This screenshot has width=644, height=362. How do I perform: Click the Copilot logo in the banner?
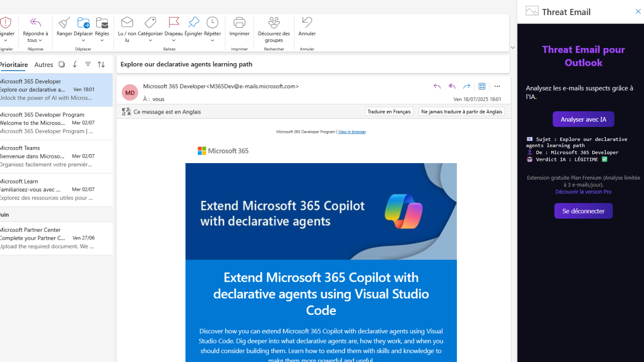(x=404, y=211)
